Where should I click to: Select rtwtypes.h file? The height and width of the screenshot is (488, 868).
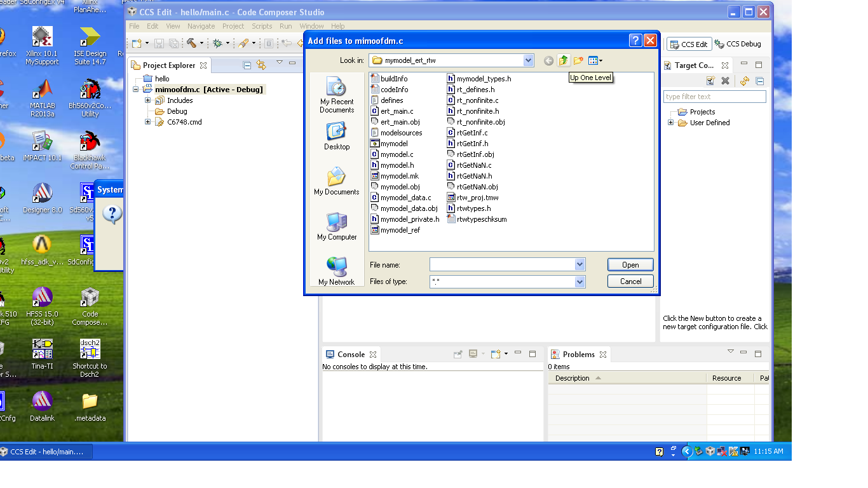pos(468,208)
